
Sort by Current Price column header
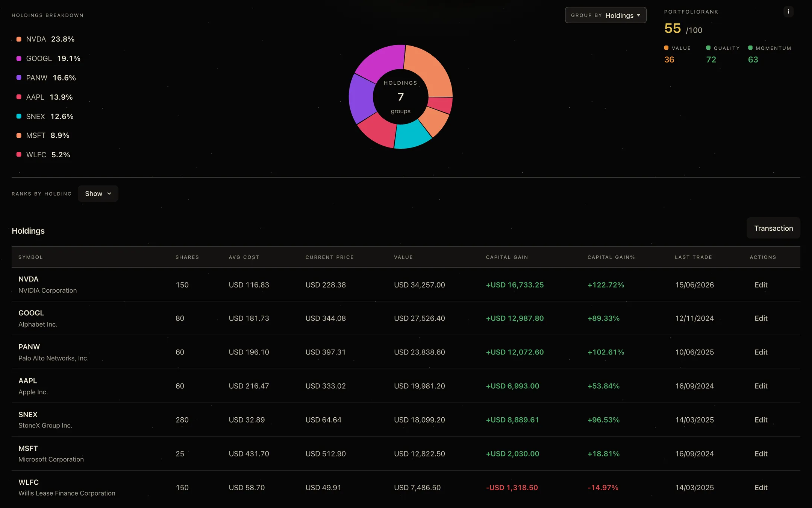(x=330, y=257)
